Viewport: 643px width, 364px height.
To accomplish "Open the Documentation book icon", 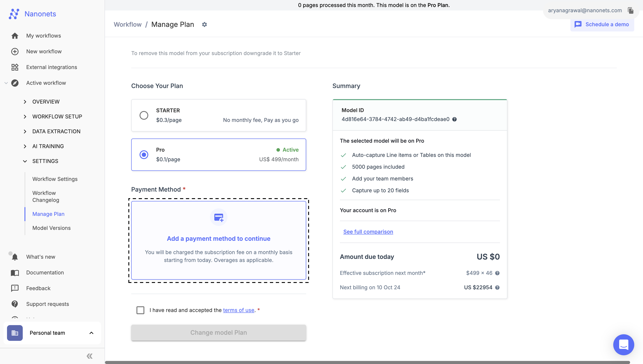I will coord(15,273).
